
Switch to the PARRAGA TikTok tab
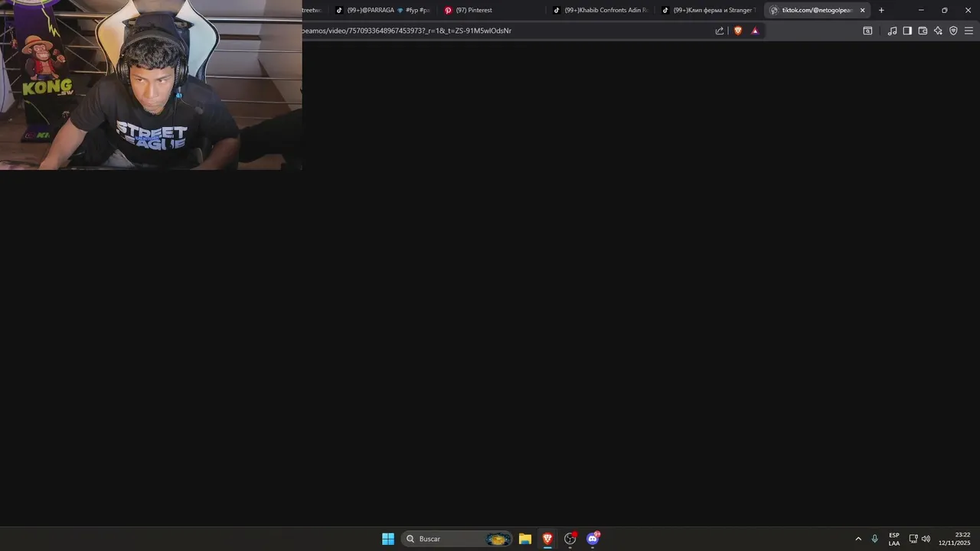click(x=383, y=10)
